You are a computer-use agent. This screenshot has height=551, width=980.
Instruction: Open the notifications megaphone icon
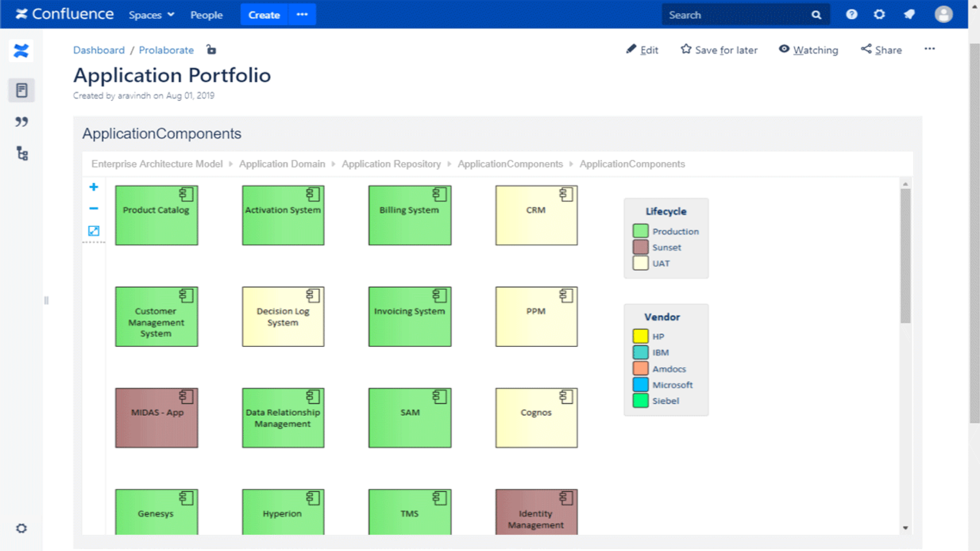tap(909, 14)
